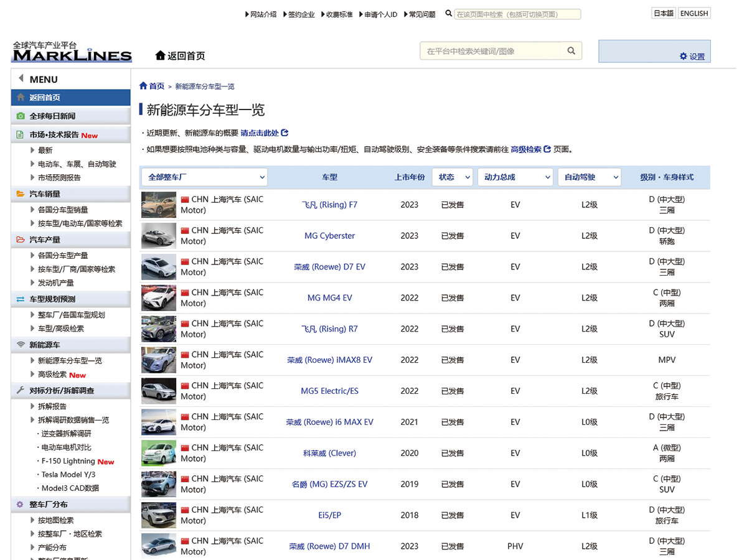Open 申请个人ID top menu item

[x=378, y=14]
